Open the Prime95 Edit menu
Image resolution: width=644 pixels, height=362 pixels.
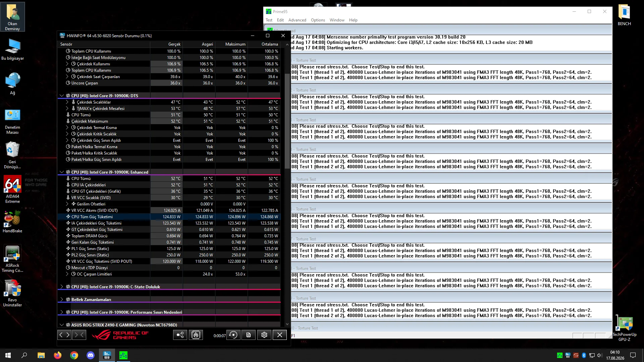[280, 20]
